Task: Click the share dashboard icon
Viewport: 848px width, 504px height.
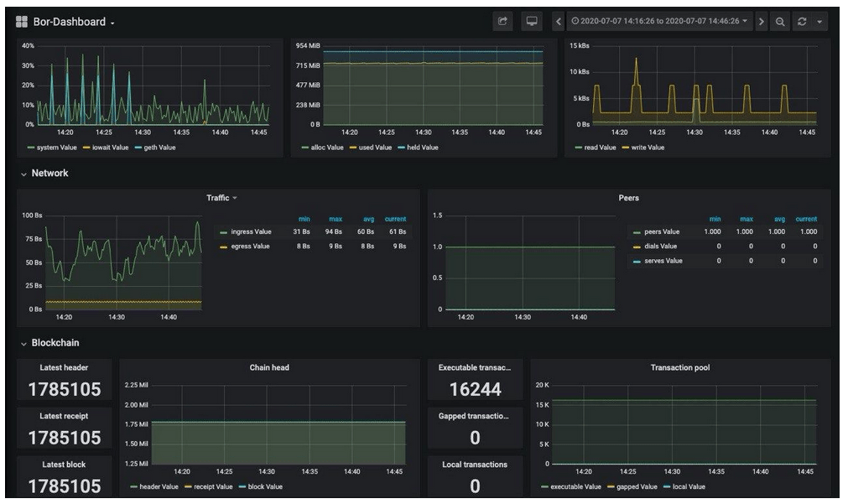Action: click(x=502, y=21)
